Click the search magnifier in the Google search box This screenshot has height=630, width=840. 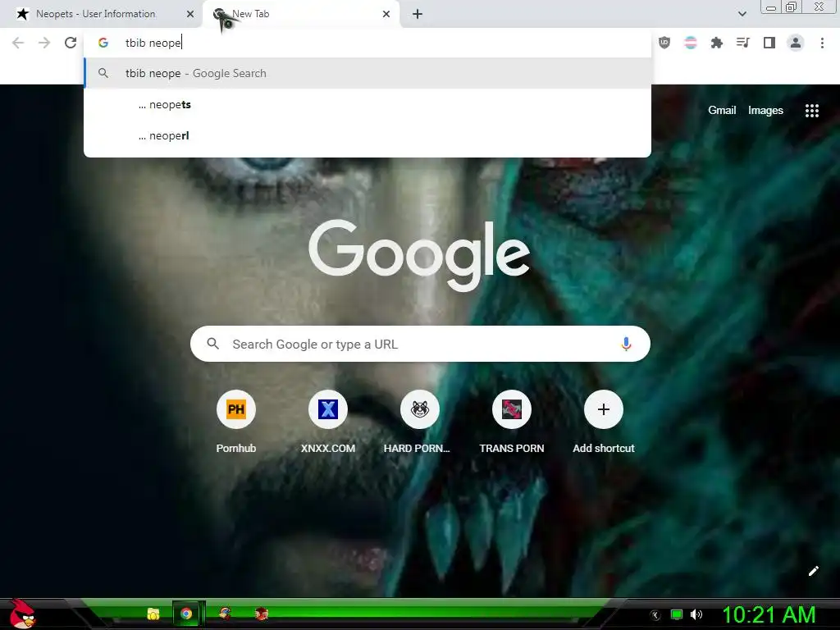[212, 344]
